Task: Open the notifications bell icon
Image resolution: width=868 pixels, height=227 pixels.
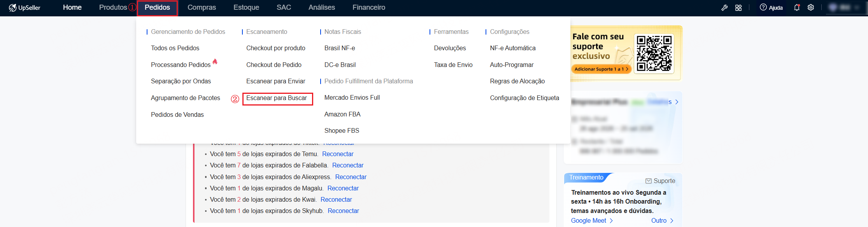Action: [x=797, y=7]
